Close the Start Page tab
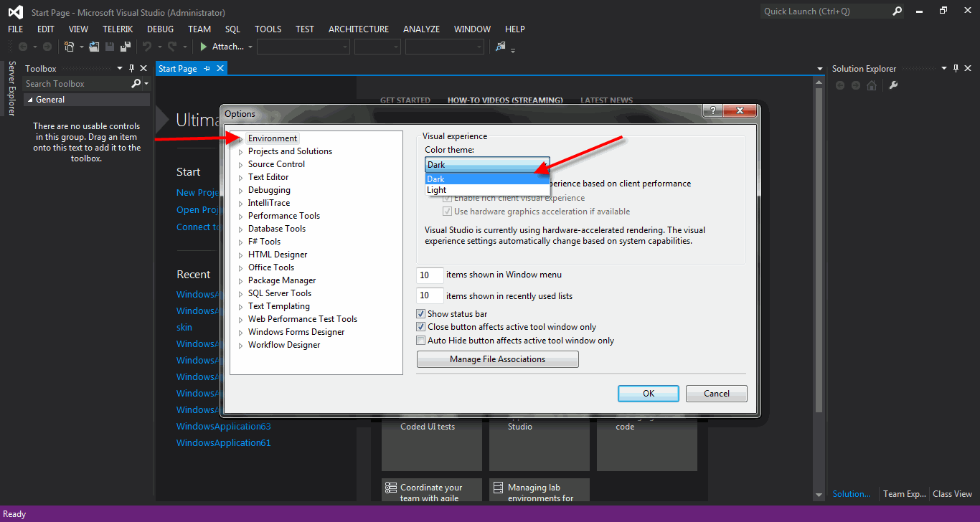The image size is (980, 522). tap(220, 69)
